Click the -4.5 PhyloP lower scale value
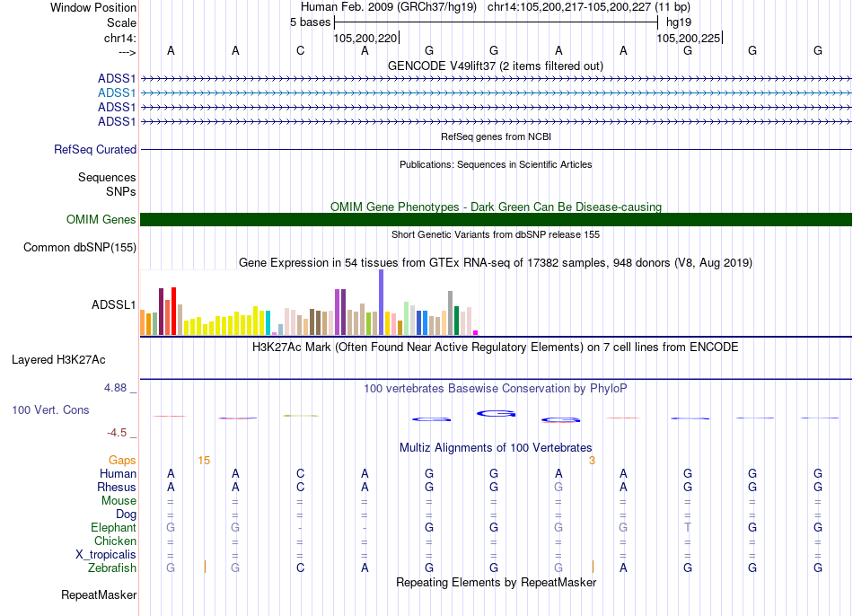 pyautogui.click(x=117, y=433)
